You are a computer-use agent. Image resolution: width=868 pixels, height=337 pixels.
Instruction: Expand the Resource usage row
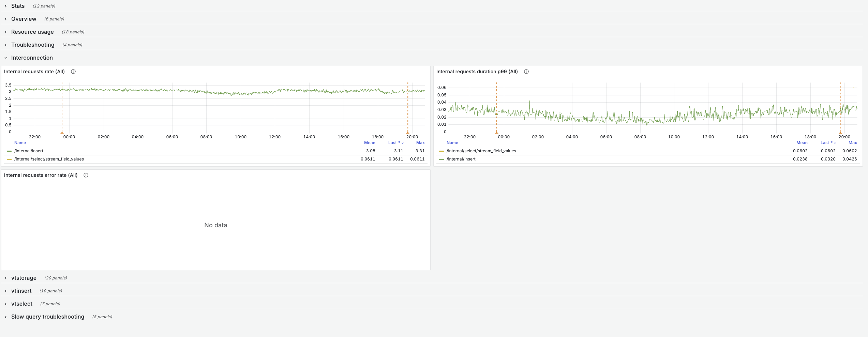(x=32, y=32)
